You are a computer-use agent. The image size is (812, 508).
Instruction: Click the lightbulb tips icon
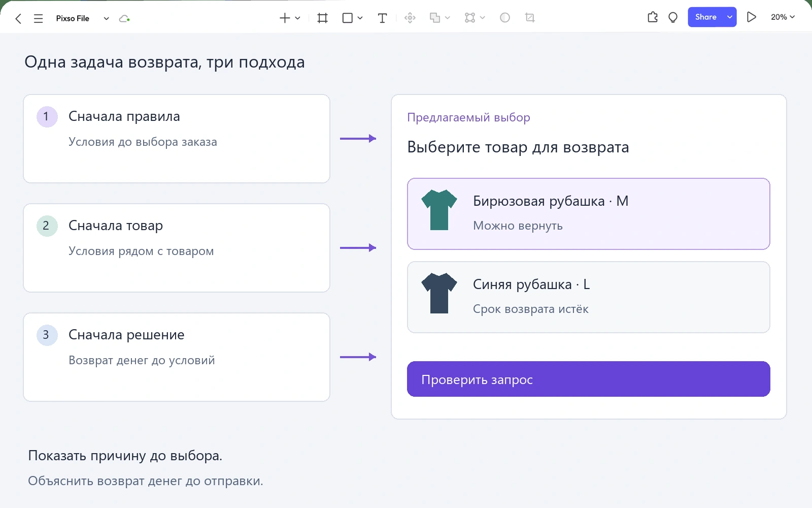(x=673, y=17)
